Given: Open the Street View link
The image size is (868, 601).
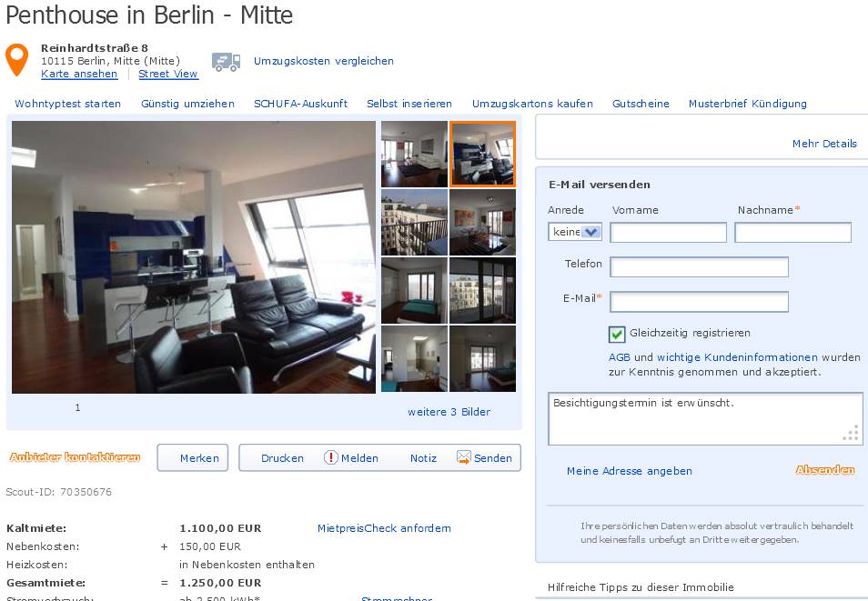Looking at the screenshot, I should (167, 74).
